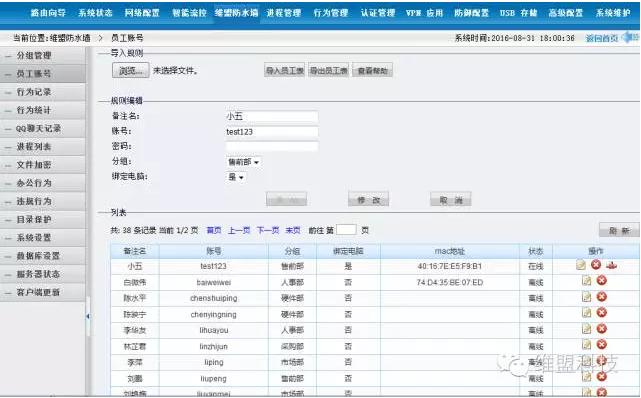Open 服务器状态 in the sidebar

43,274
